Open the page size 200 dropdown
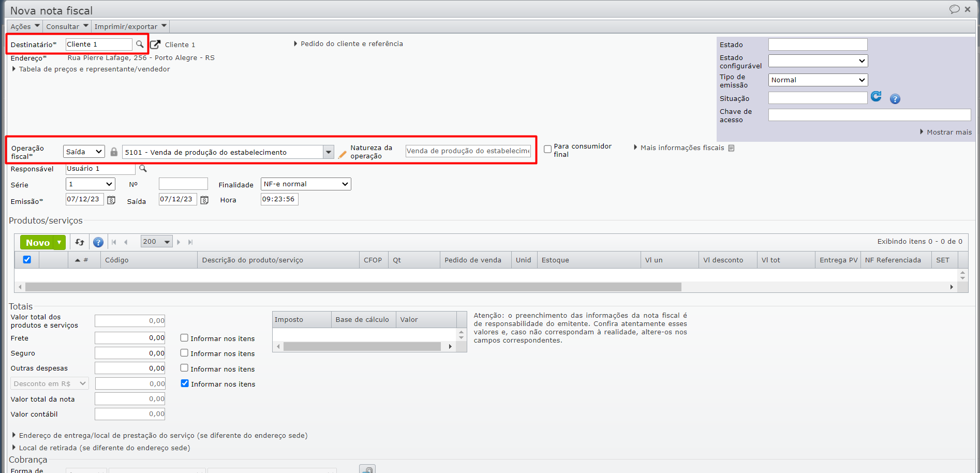This screenshot has width=980, height=473. [x=157, y=242]
